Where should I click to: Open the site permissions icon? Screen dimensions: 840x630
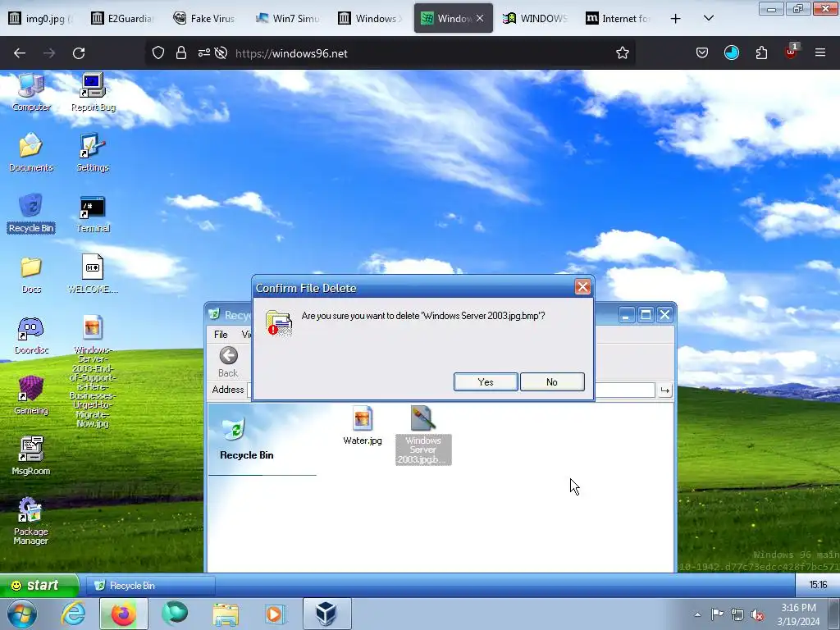204,53
